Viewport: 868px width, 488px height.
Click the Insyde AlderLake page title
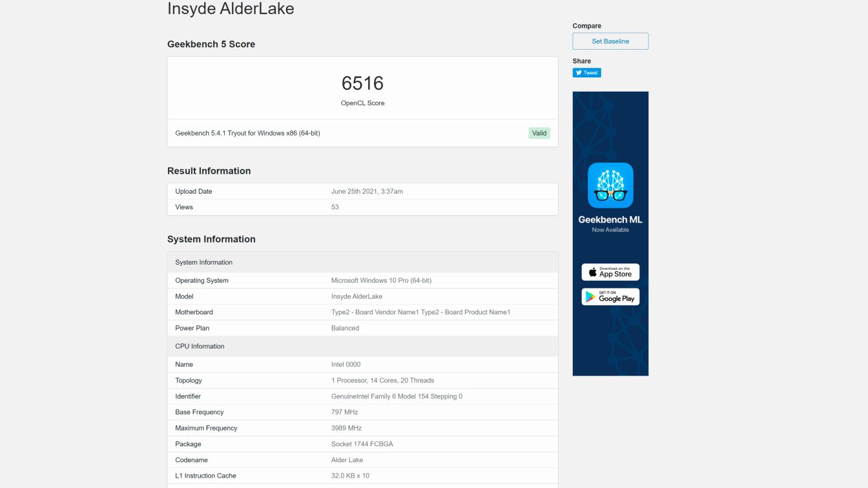(x=231, y=8)
